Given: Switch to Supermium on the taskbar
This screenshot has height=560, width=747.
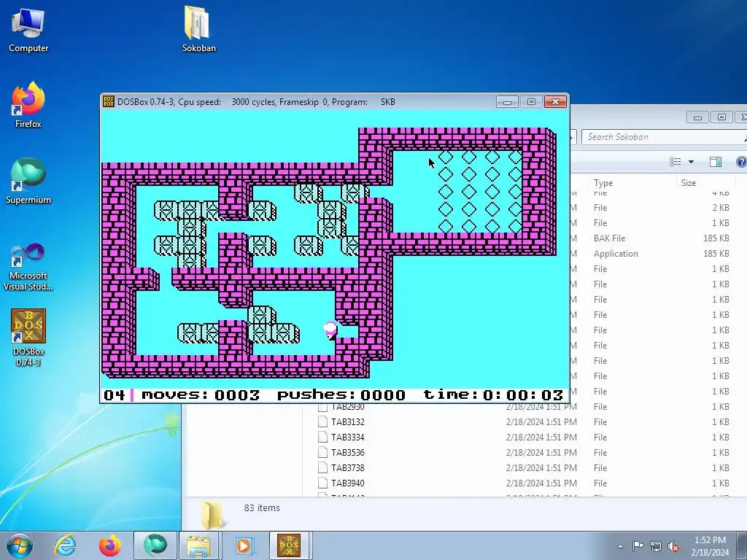Looking at the screenshot, I should point(155,545).
